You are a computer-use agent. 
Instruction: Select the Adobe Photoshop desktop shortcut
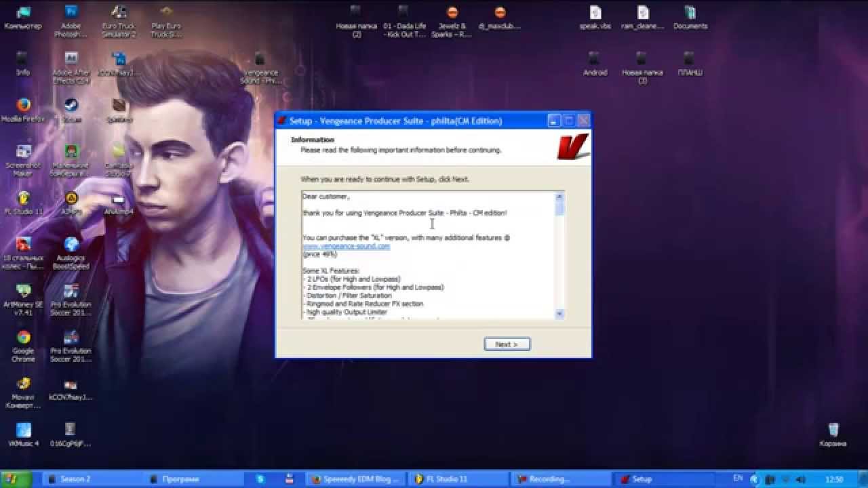(x=71, y=21)
